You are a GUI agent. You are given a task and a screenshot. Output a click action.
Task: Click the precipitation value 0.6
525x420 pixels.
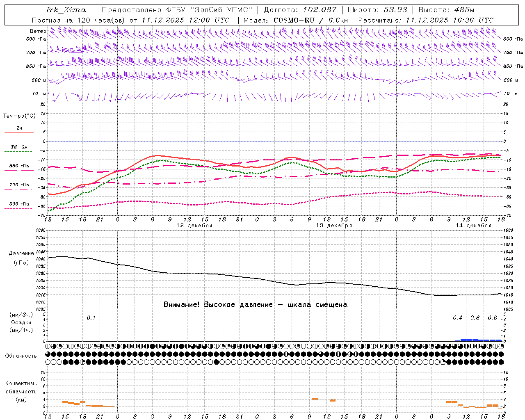(x=492, y=317)
